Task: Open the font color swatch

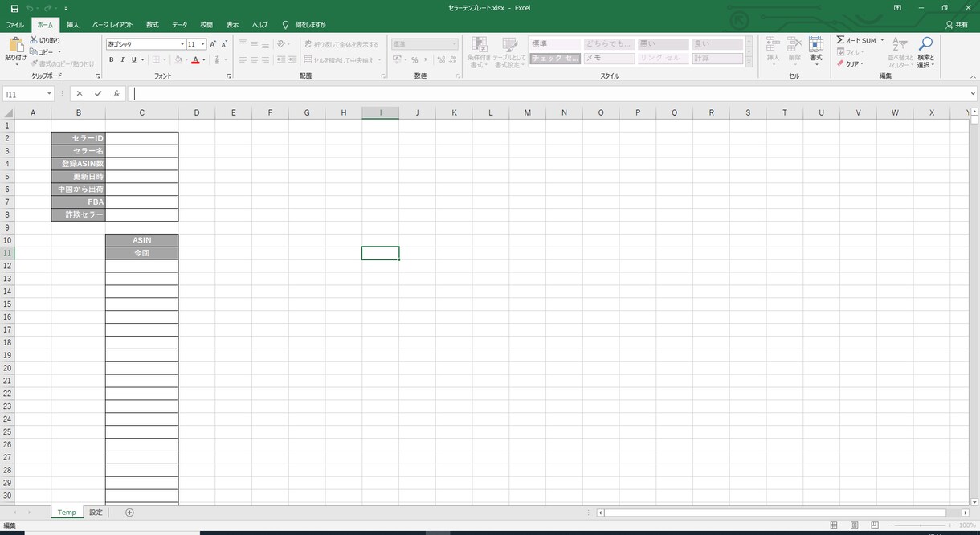Action: pyautogui.click(x=195, y=59)
